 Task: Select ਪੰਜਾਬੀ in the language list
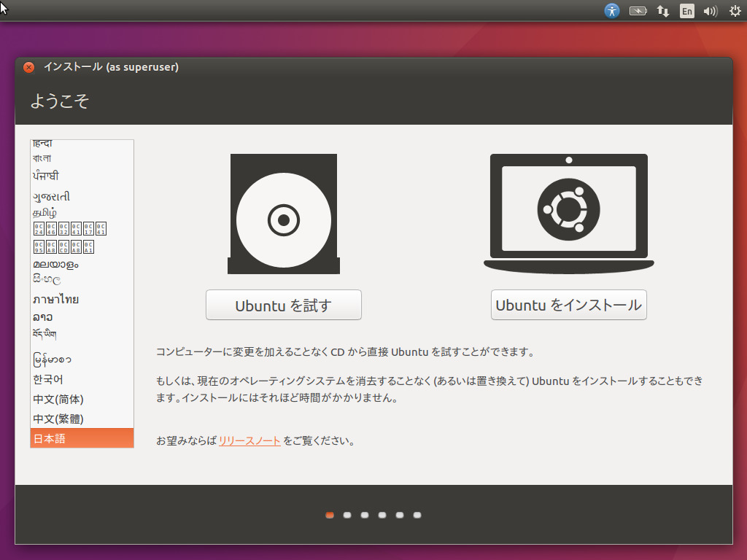pyautogui.click(x=82, y=175)
